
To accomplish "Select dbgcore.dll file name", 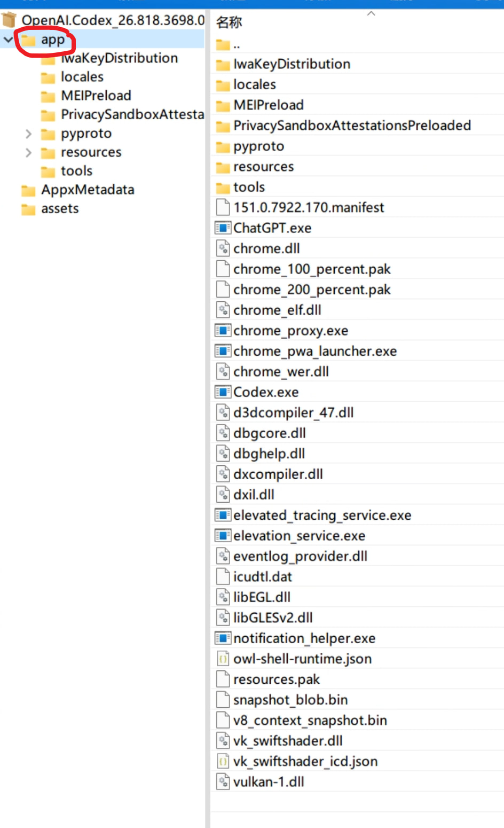I will coord(270,433).
